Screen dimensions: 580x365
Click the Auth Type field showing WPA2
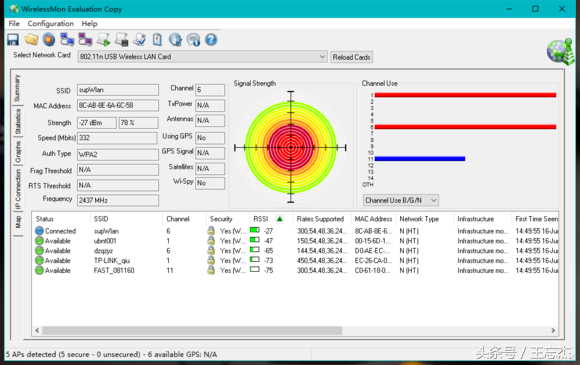pos(118,155)
